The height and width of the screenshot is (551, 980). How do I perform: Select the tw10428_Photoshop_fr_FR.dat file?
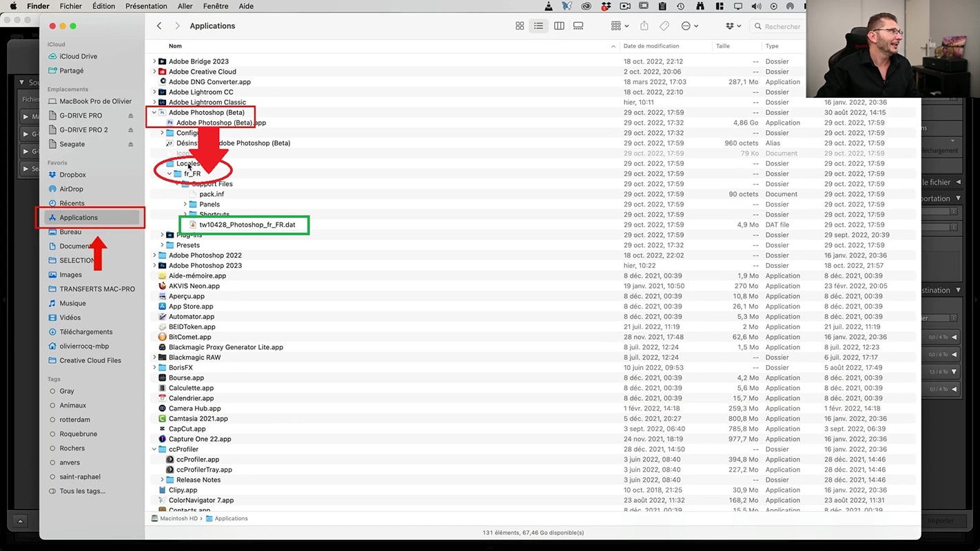247,225
